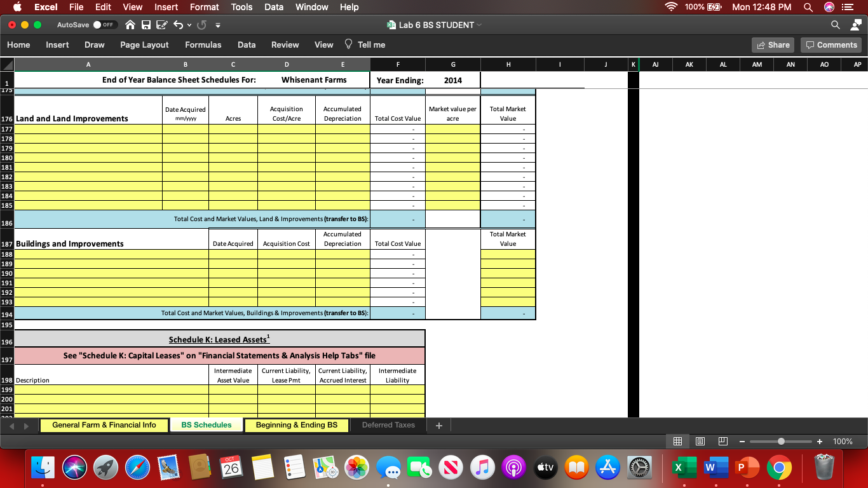Screen dimensions: 868x488
Task: Select all cells using the corner triangle
Action: (x=7, y=64)
